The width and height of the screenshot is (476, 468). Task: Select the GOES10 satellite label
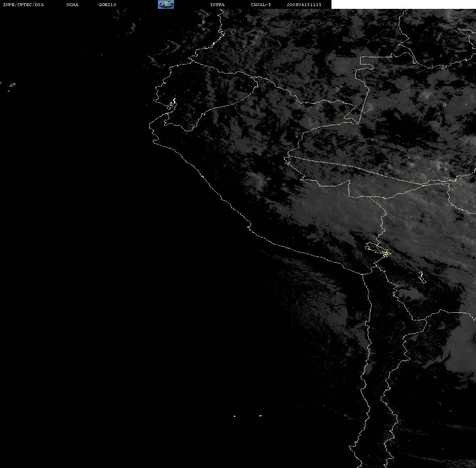tap(107, 4)
